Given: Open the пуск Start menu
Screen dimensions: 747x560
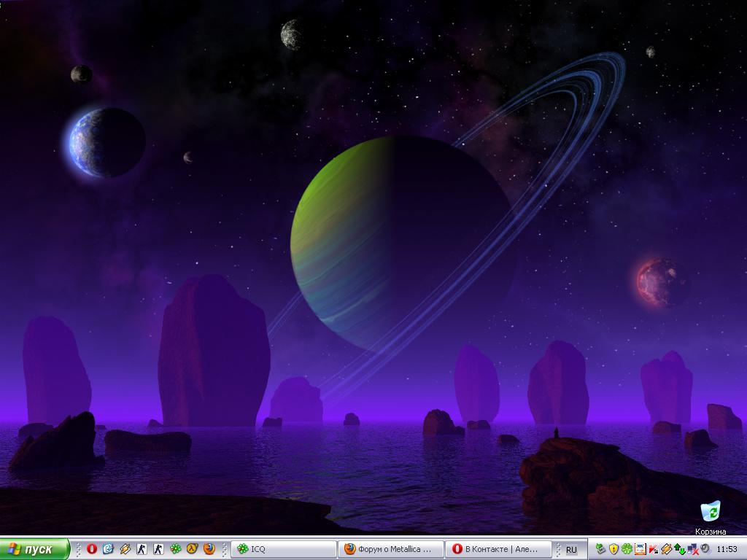Looking at the screenshot, I should pos(35,549).
